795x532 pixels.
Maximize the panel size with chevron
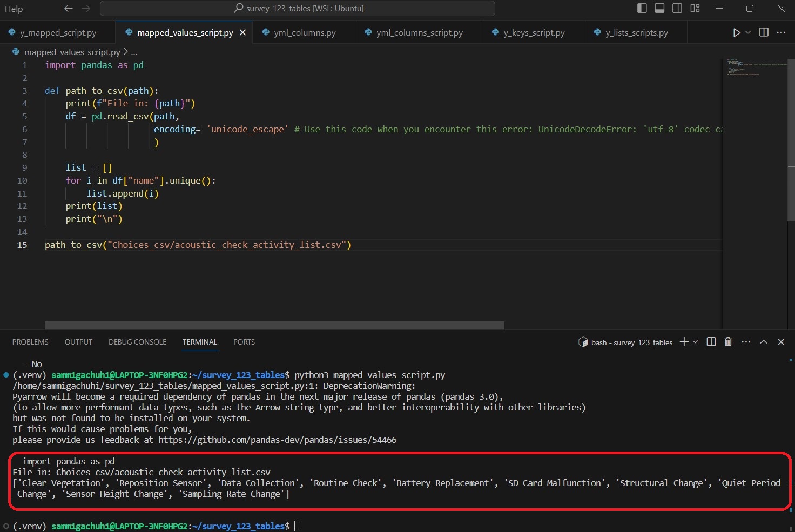(x=764, y=341)
